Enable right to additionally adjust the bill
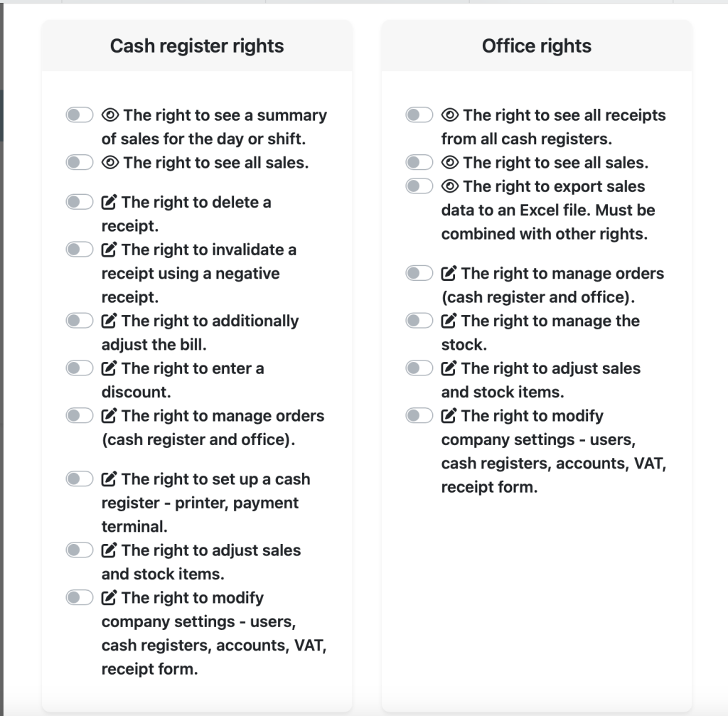Viewport: 728px width, 716px height. [80, 321]
